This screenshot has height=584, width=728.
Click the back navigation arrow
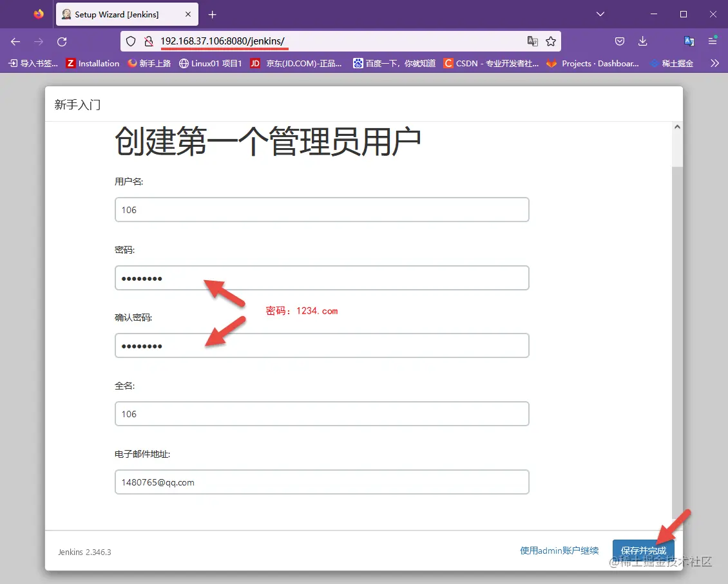[15, 41]
